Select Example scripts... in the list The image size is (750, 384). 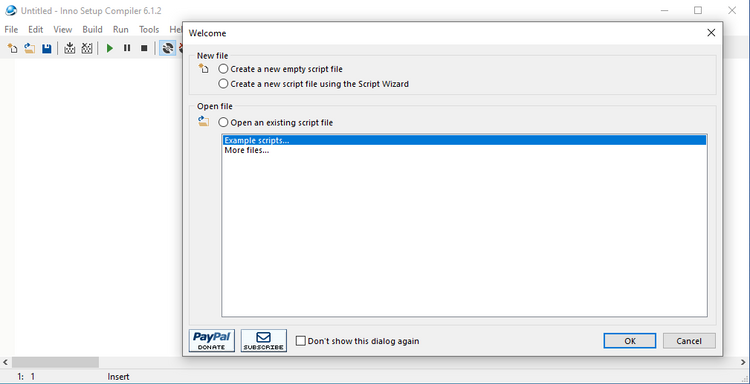(x=464, y=140)
